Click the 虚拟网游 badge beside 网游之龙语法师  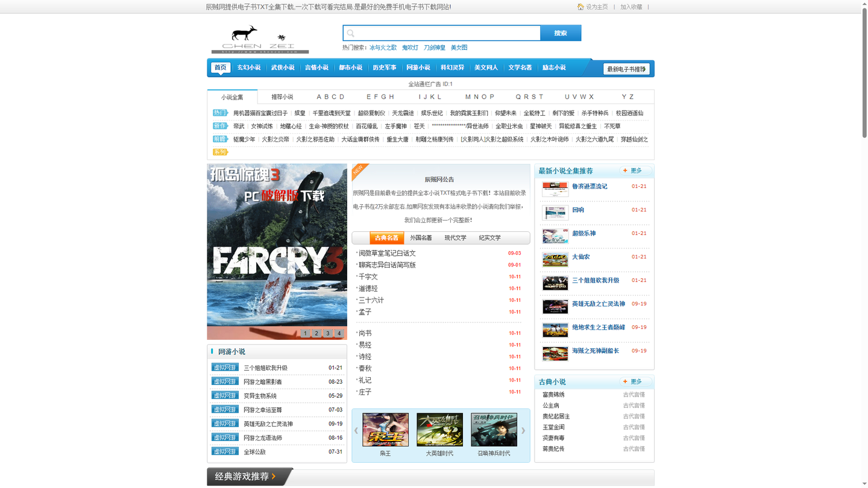[225, 437]
